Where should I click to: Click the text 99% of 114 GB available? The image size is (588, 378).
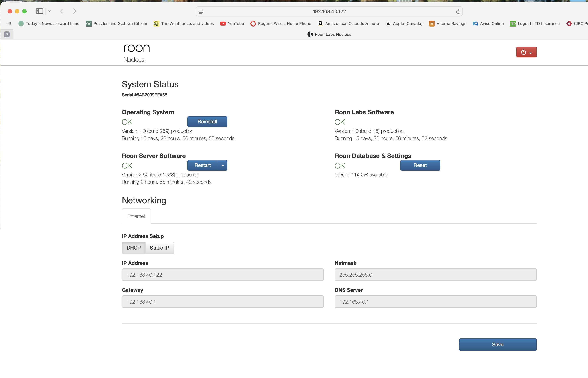361,175
